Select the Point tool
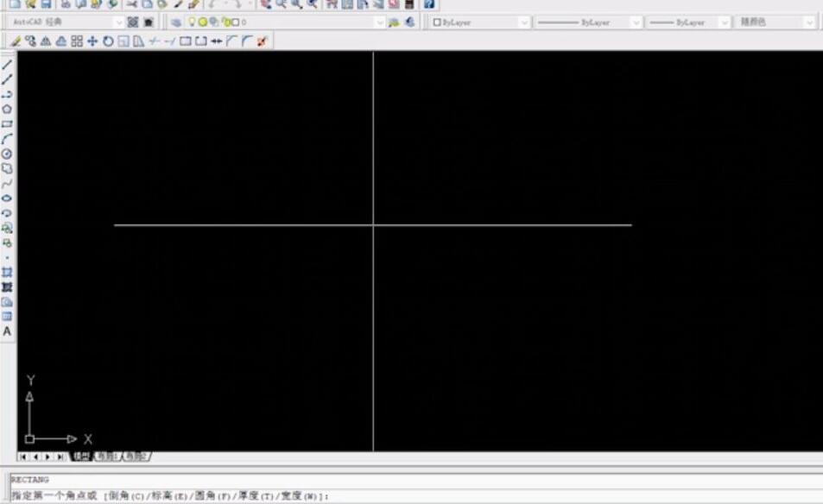Image resolution: width=823 pixels, height=504 pixels. pyautogui.click(x=7, y=257)
